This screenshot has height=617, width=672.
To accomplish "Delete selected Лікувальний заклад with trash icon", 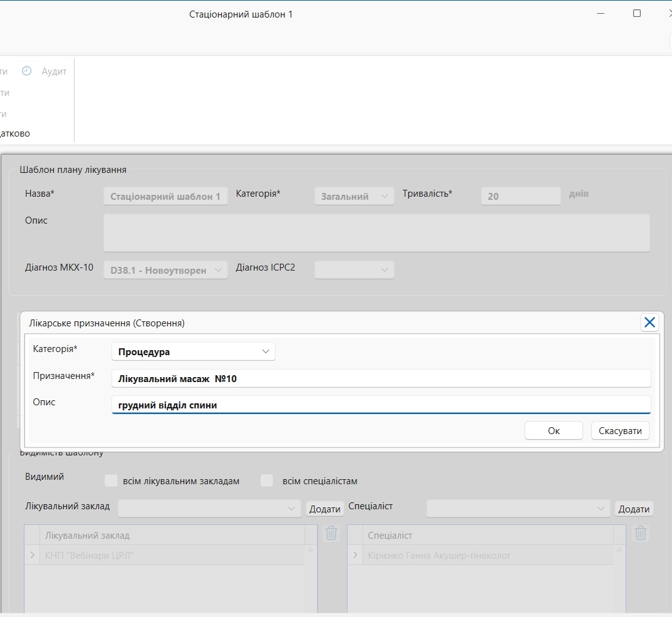I will pos(331,533).
